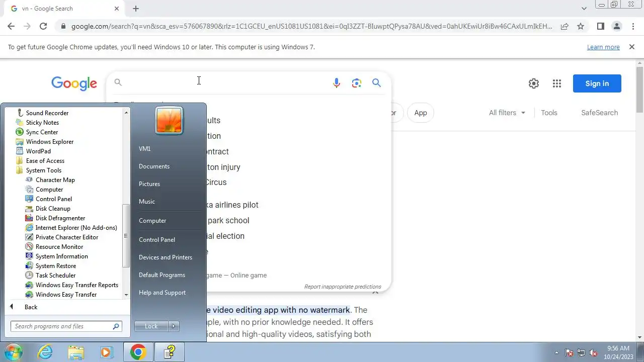
Task: Launch Disk Cleanup tool
Action: (52, 209)
